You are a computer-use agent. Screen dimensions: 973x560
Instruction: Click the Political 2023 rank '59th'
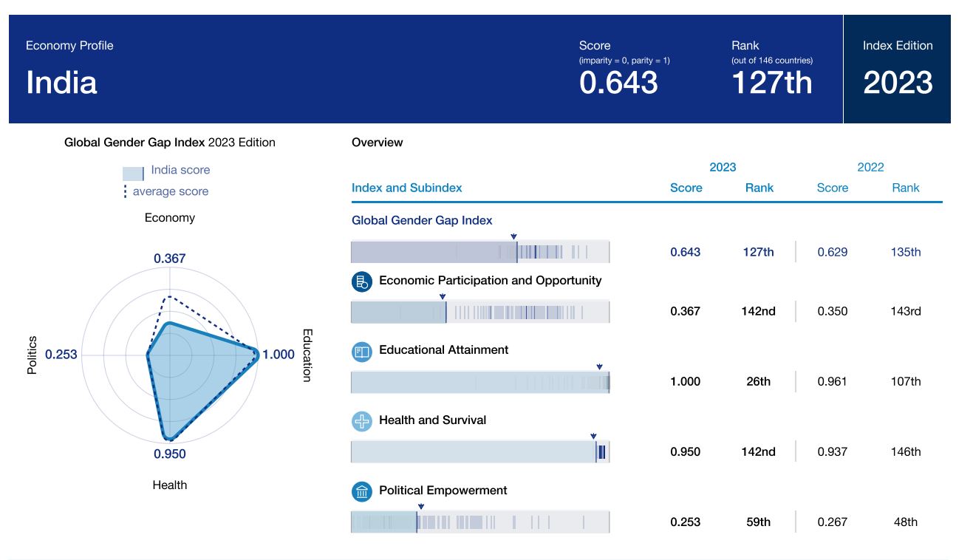click(759, 522)
